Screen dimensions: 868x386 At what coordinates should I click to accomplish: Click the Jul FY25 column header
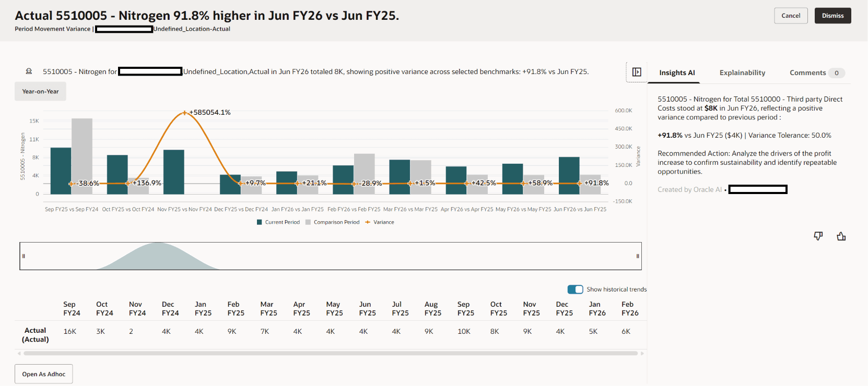(x=401, y=309)
